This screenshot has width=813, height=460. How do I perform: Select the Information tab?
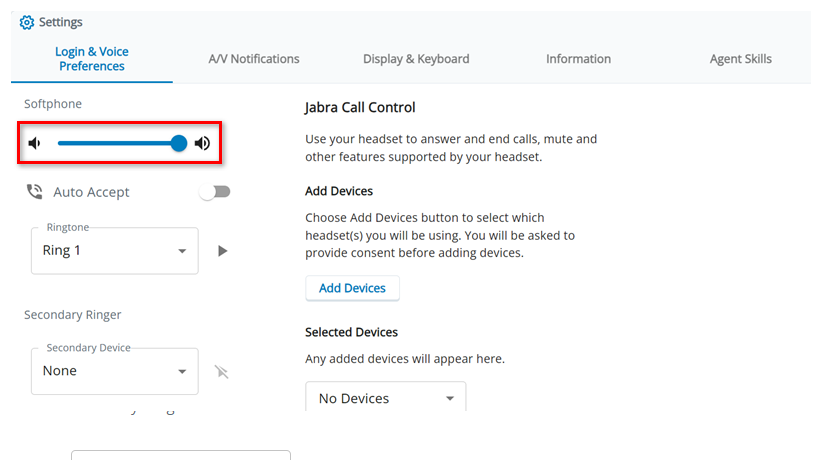[x=578, y=59]
